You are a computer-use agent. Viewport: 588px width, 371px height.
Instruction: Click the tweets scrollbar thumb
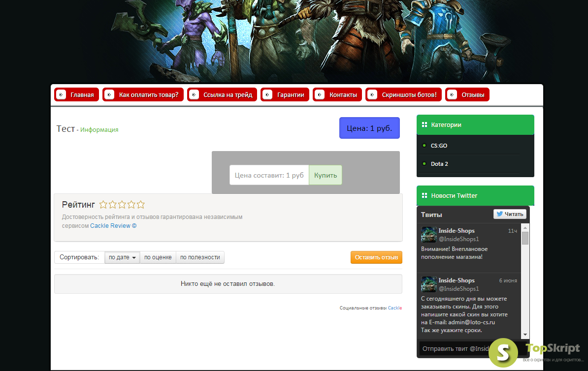[525, 238]
